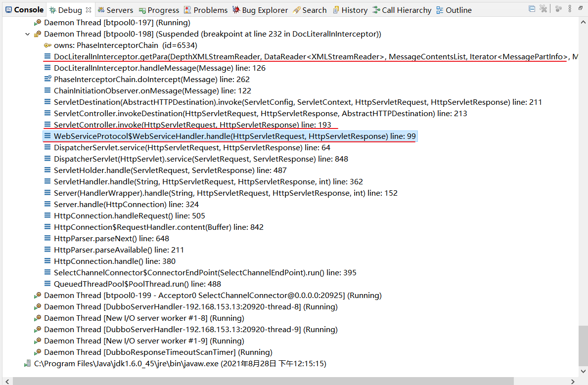Click the thread icon of DubboResponseTimeoutScanTimer
This screenshot has height=385, width=588.
37,352
